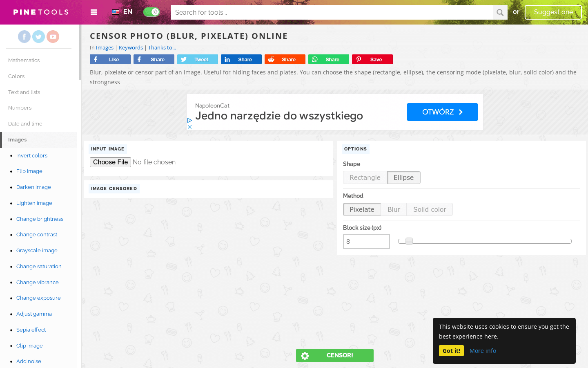Toggle the light/dark mode switch
Screen dimensions: 588x368
tap(151, 12)
